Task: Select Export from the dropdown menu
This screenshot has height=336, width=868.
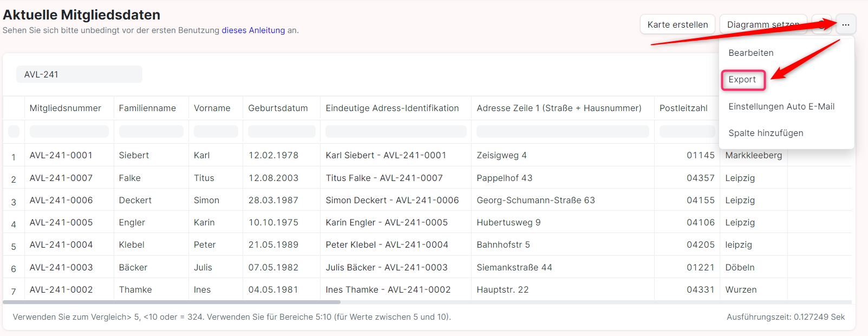Action: tap(742, 80)
